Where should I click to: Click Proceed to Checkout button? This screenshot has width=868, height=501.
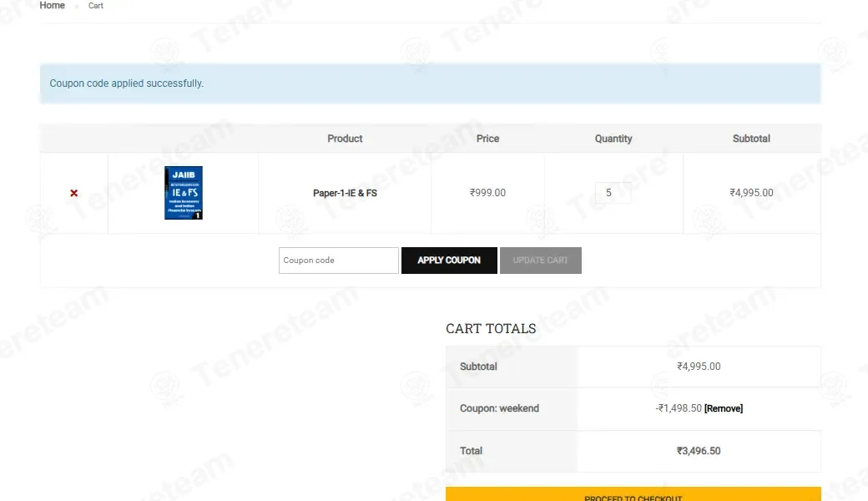coord(633,494)
